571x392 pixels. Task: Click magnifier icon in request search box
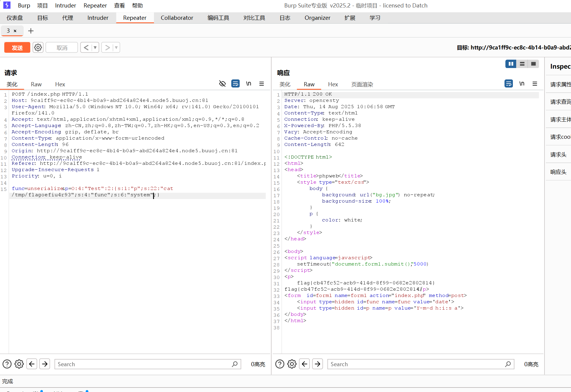(235, 364)
